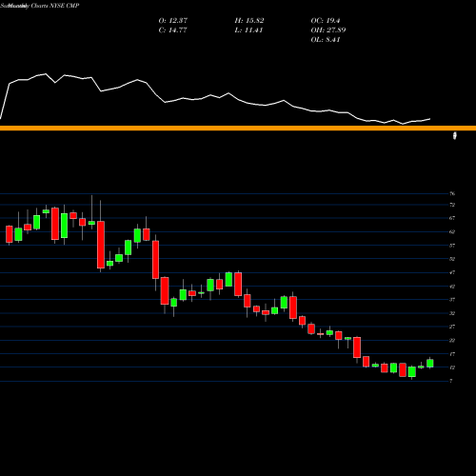476x476 pixels.
Task: Click the 52 price axis label
Action: point(452,259)
